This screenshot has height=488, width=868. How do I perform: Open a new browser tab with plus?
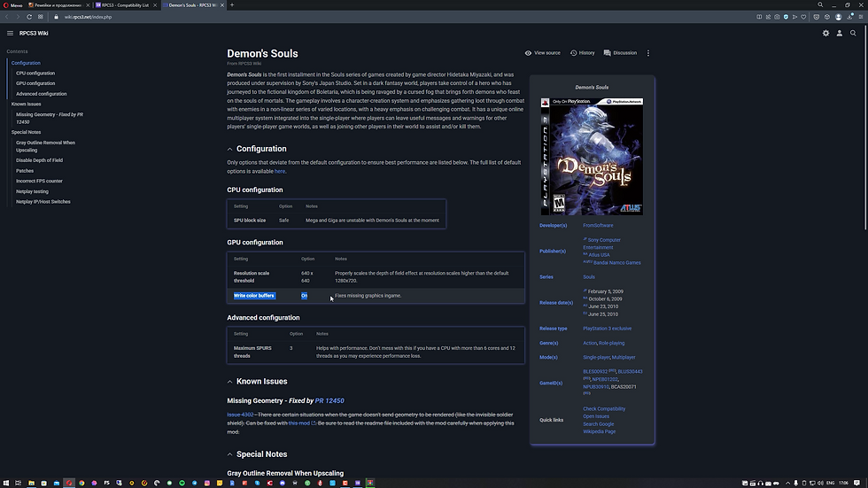232,5
